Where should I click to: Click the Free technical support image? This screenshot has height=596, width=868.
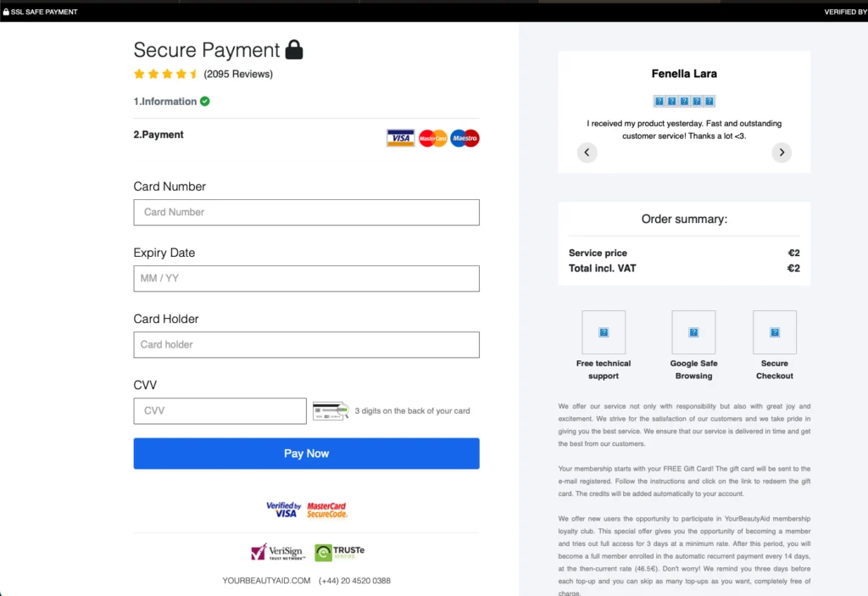pos(604,332)
